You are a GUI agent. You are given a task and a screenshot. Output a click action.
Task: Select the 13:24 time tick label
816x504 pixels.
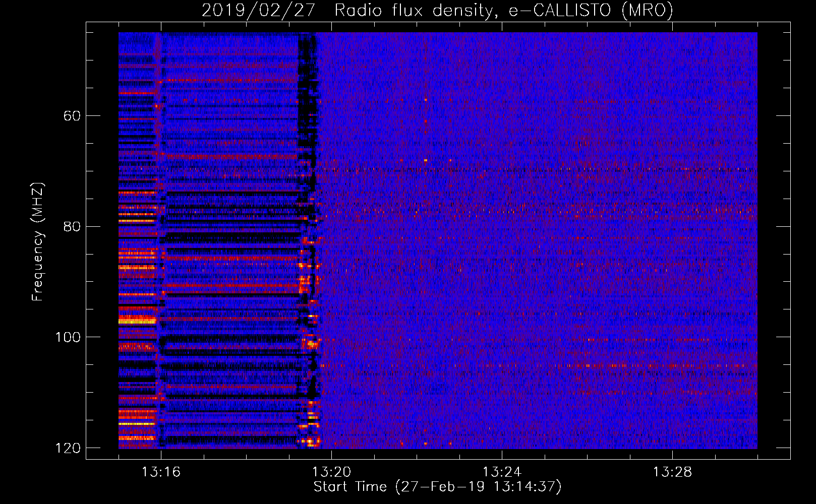502,472
